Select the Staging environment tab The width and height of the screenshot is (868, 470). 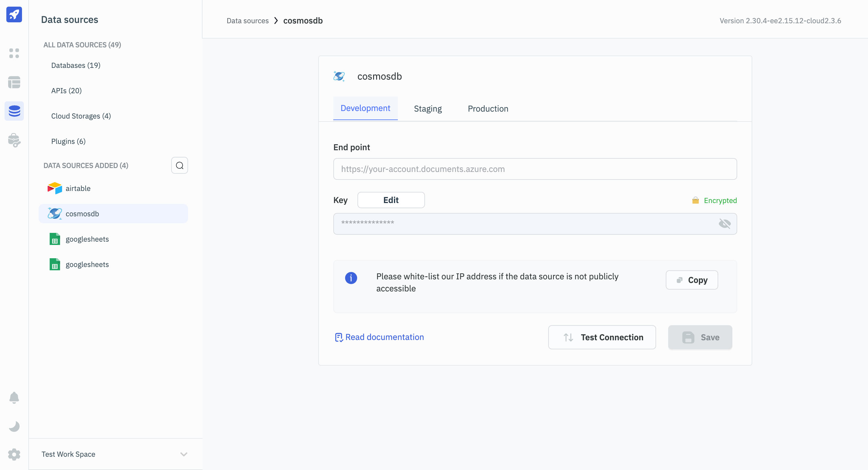point(428,108)
